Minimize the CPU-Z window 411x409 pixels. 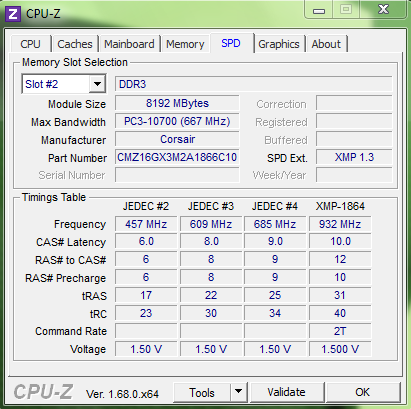[x=319, y=11]
